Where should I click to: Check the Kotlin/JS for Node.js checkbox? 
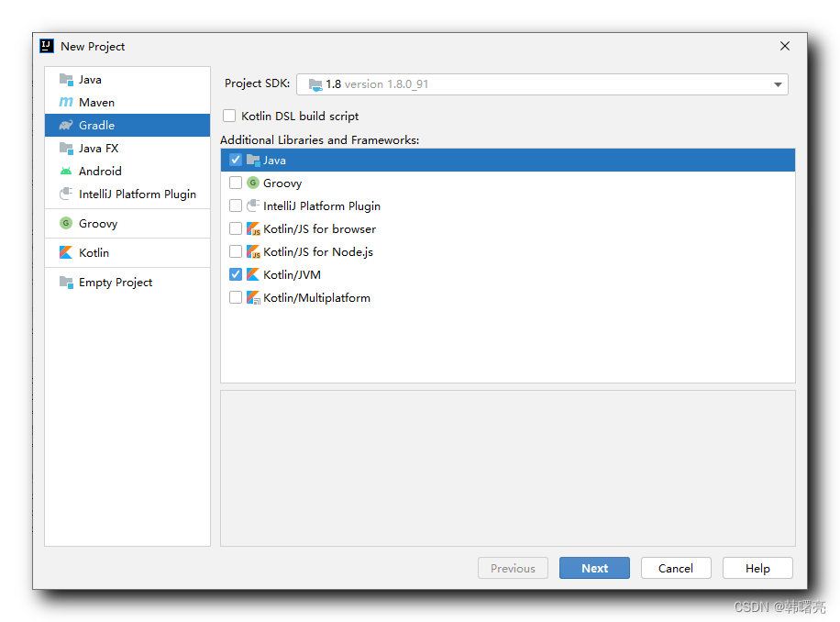tap(235, 251)
